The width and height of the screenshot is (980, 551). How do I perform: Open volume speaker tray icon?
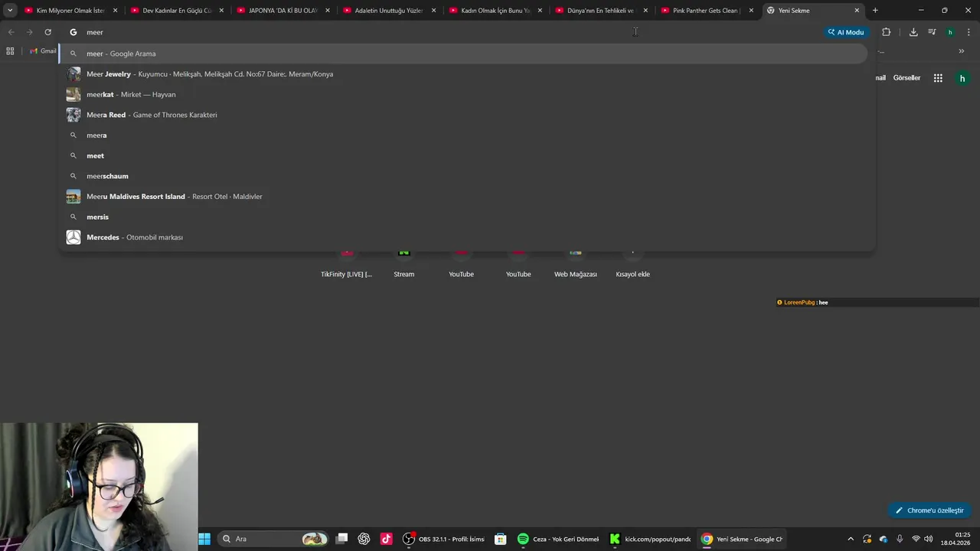click(x=929, y=539)
